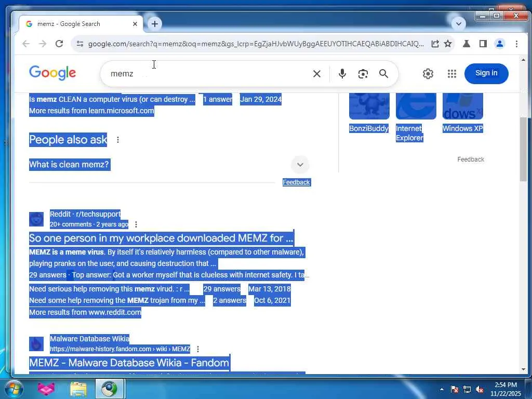Click the Chromium taskbar button
Image resolution: width=532 pixels, height=399 pixels.
point(110,389)
